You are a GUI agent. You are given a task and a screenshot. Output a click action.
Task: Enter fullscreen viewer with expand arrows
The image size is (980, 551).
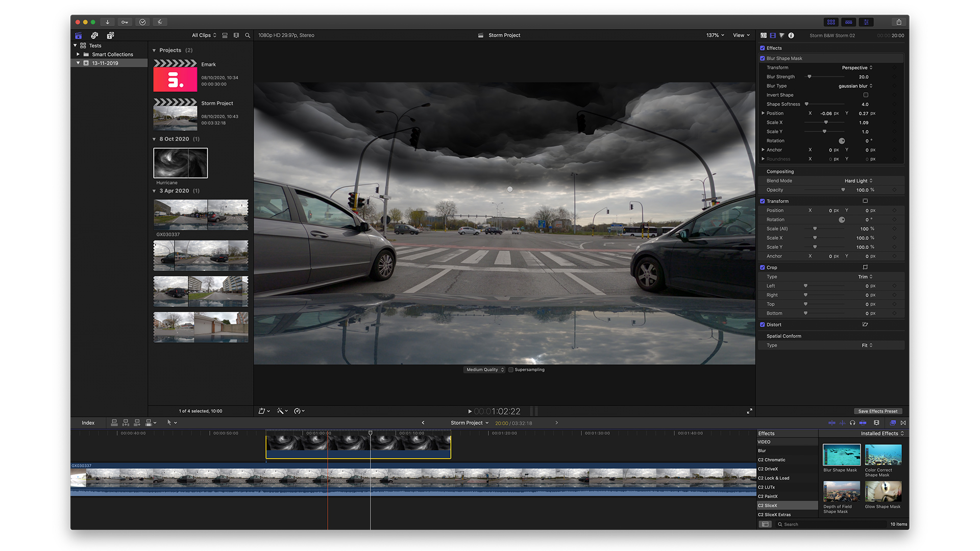[x=749, y=411]
